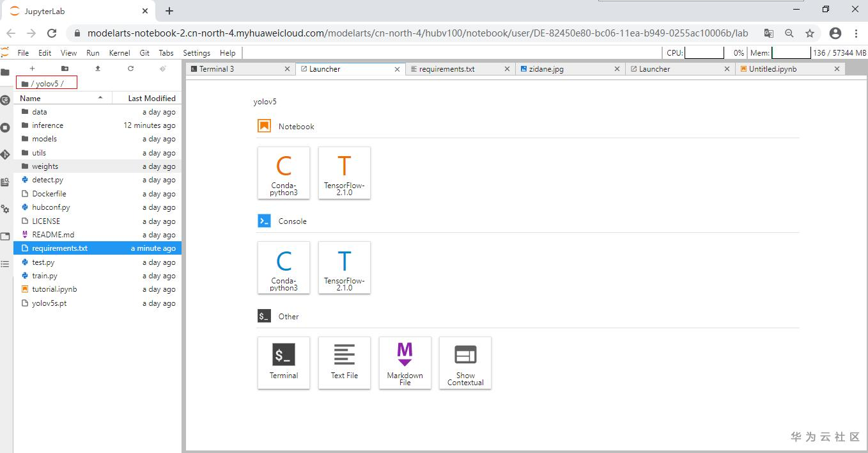Open the Git sidebar panel icon
Image resolution: width=868 pixels, height=453 pixels.
5,154
